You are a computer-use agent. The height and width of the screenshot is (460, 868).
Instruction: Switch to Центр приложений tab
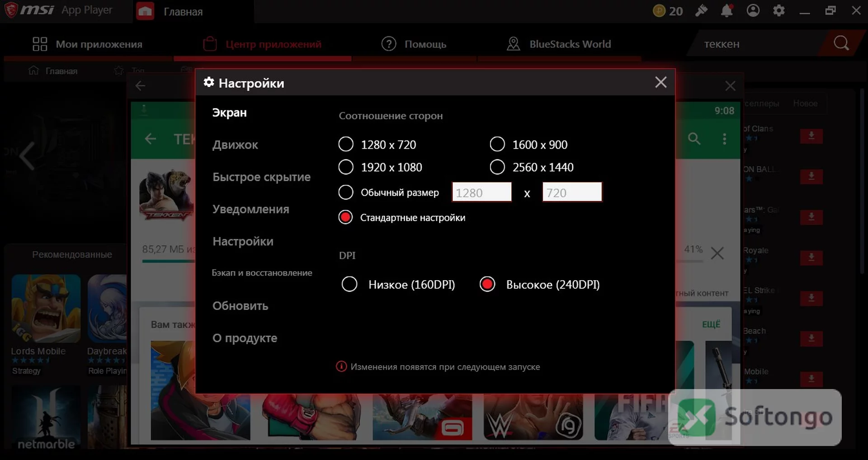pos(262,44)
